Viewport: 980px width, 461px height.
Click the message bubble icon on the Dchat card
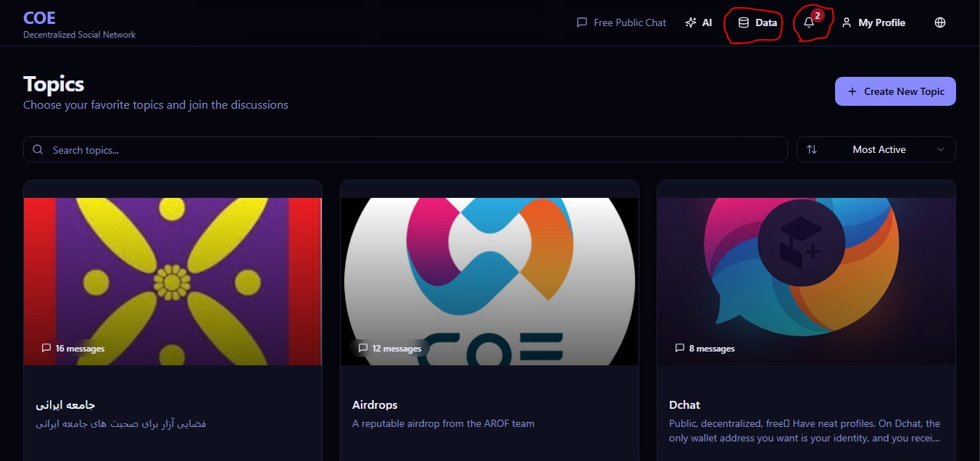point(680,348)
